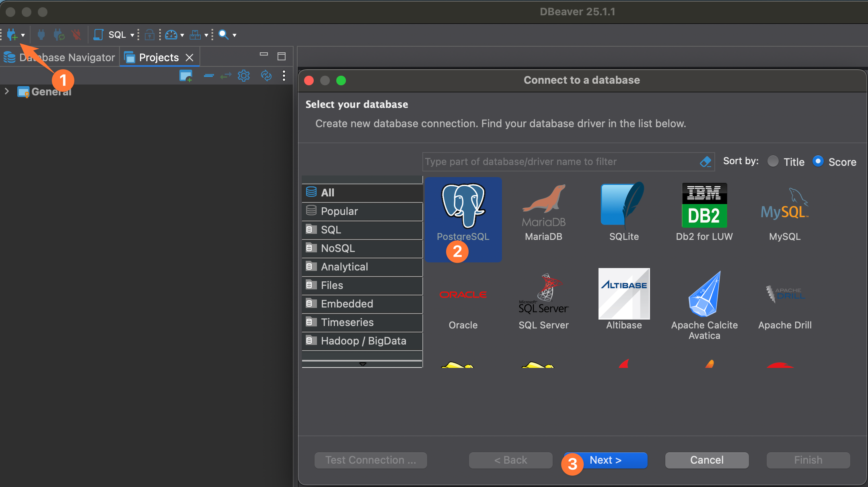Image resolution: width=868 pixels, height=487 pixels.
Task: Open Projects panel gear settings icon
Action: (x=244, y=75)
